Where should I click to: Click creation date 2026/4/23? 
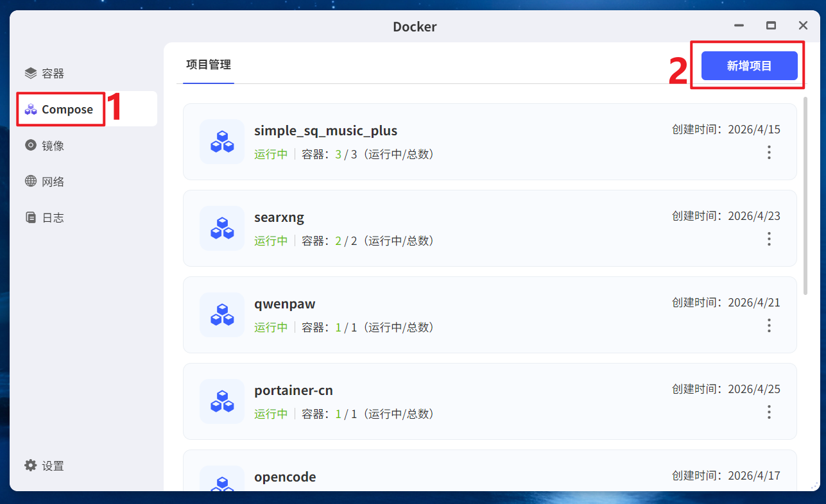[x=754, y=216]
